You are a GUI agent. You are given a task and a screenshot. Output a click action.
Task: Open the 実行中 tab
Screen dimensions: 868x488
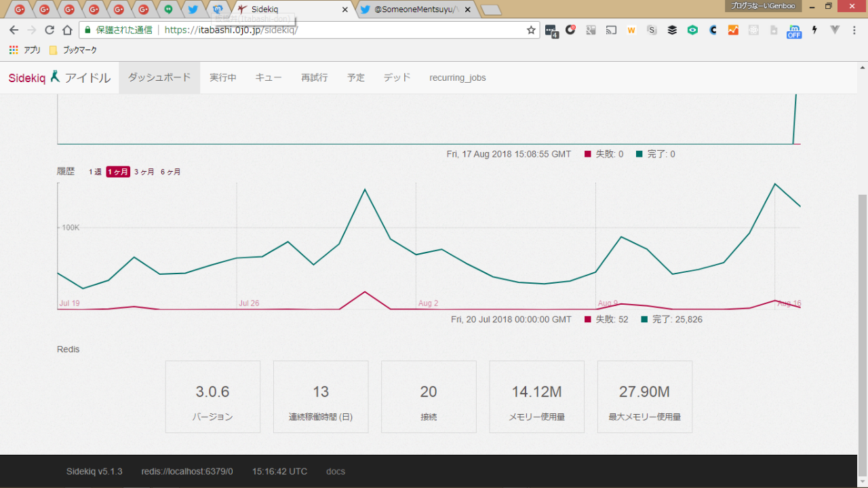coord(223,77)
